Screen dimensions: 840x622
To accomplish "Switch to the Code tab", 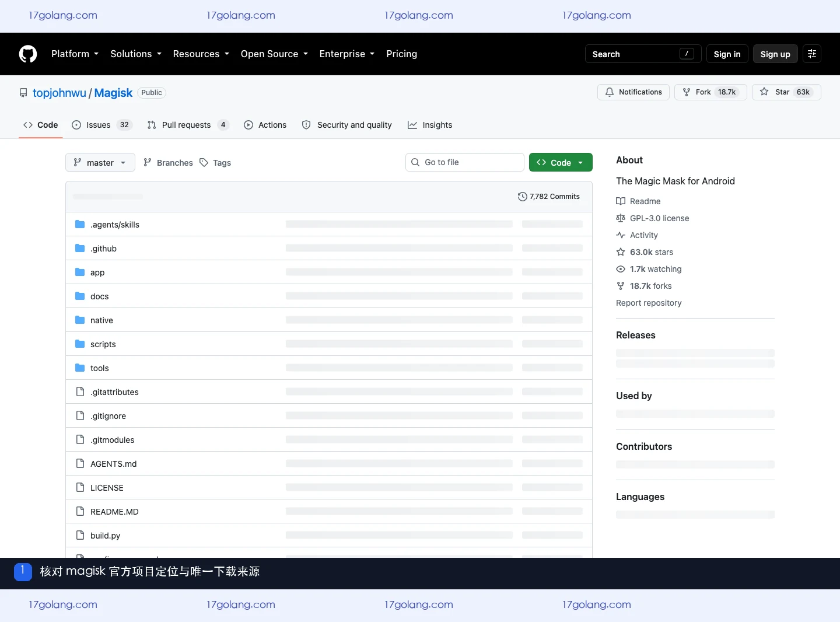I will pos(41,125).
